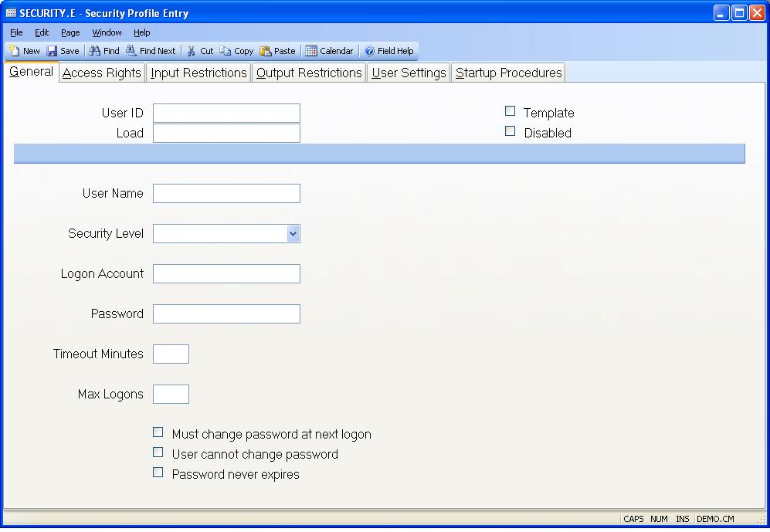Click the application icon in title bar
This screenshot has height=532, width=770.
tap(11, 13)
